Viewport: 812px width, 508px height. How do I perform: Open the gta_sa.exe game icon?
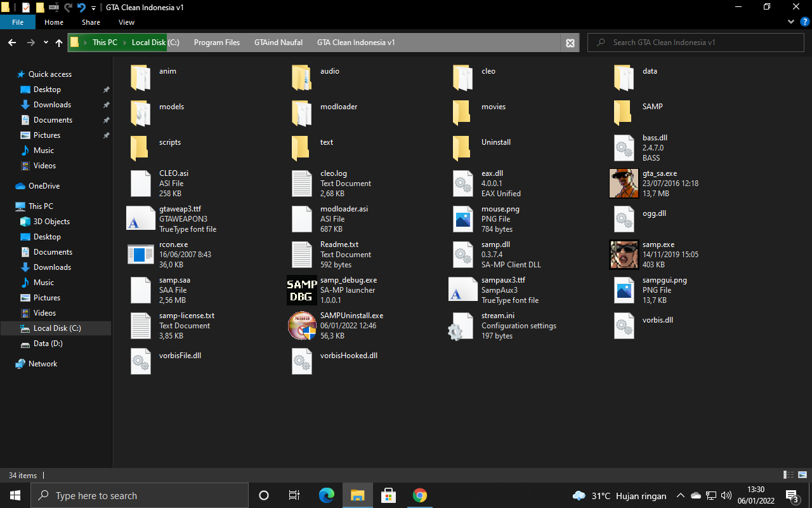click(x=624, y=183)
